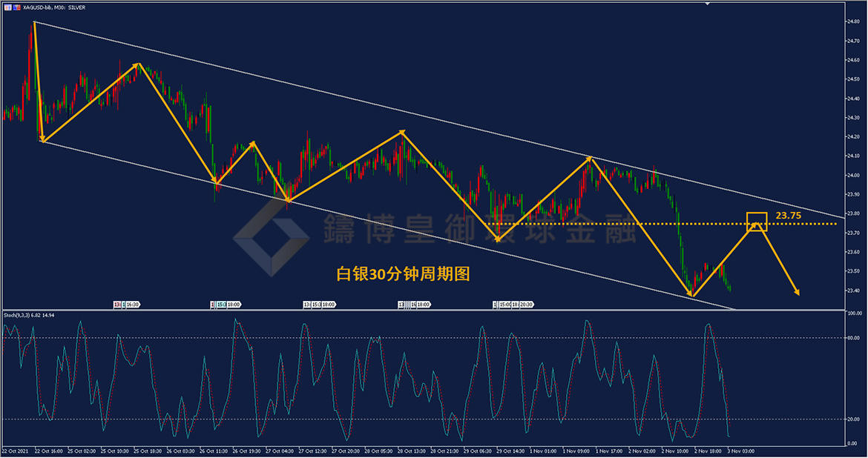This screenshot has height=458, width=868.
Task: Click the orange target rectangle at 23.75
Action: click(x=756, y=222)
